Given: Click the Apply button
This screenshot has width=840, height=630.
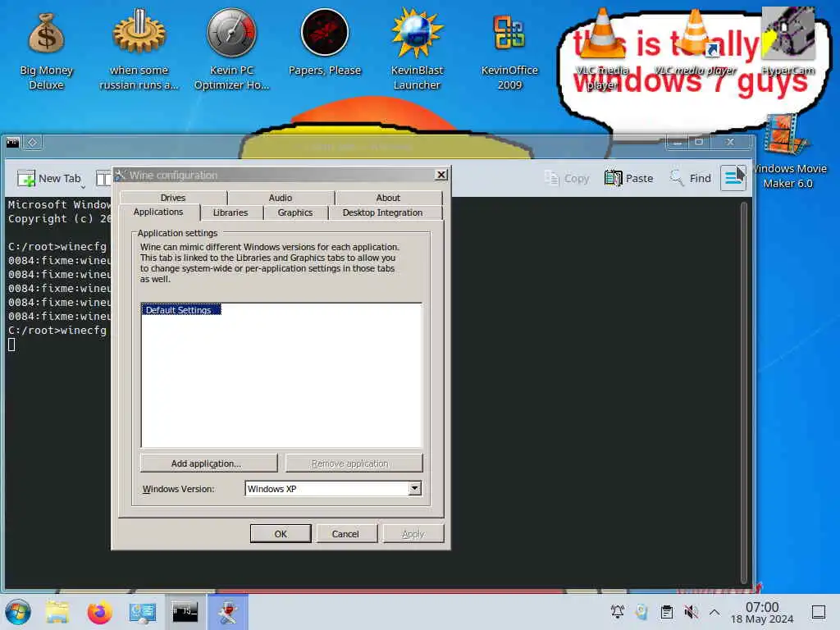Looking at the screenshot, I should click(413, 533).
